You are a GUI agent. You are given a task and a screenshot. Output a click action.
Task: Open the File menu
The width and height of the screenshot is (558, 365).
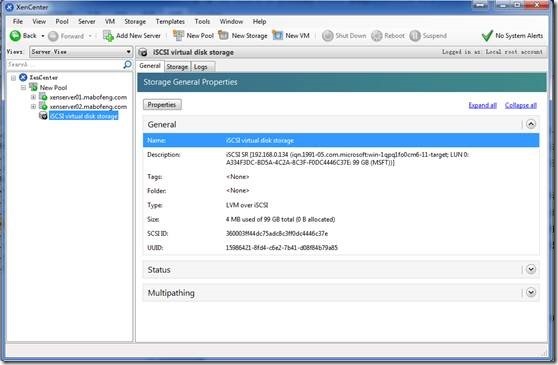coord(18,21)
